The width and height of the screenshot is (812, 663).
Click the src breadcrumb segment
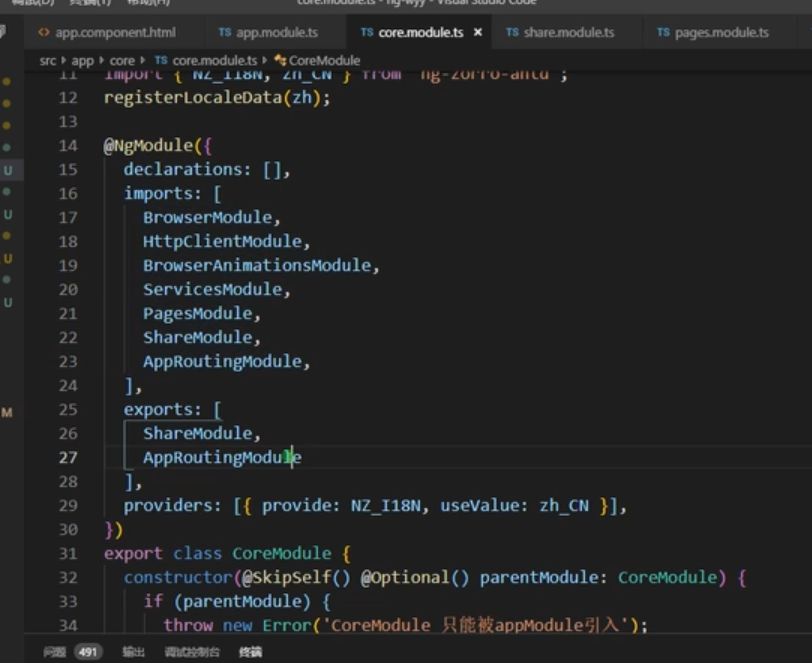48,61
